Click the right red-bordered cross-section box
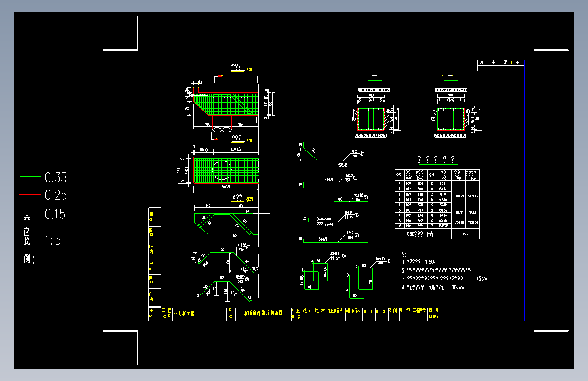588x381 pixels. click(x=451, y=119)
